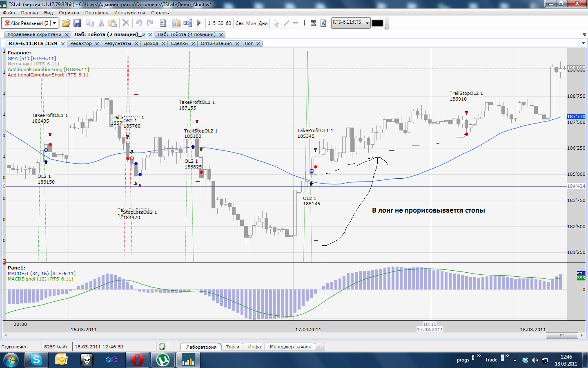Open the Сделки sub-tab

pyautogui.click(x=179, y=43)
